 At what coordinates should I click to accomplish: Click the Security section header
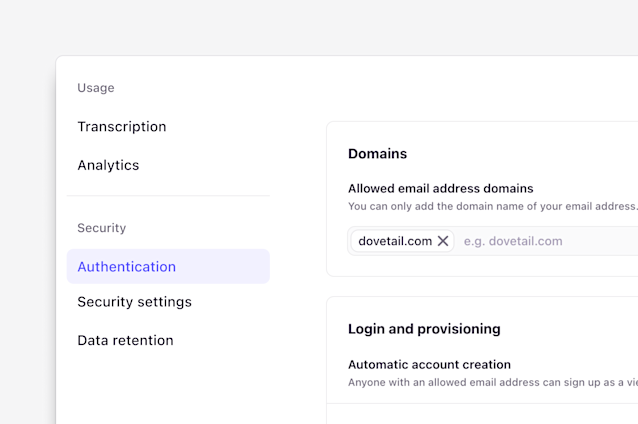click(102, 228)
